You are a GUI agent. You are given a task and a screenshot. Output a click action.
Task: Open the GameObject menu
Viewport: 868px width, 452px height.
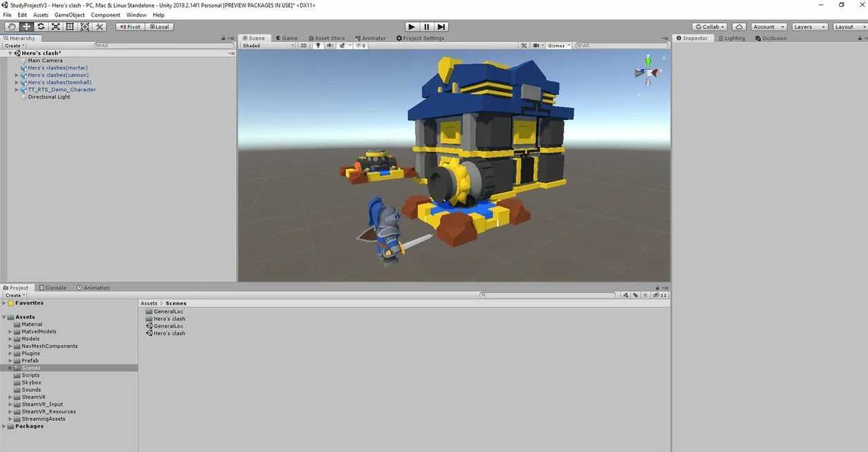click(x=70, y=14)
